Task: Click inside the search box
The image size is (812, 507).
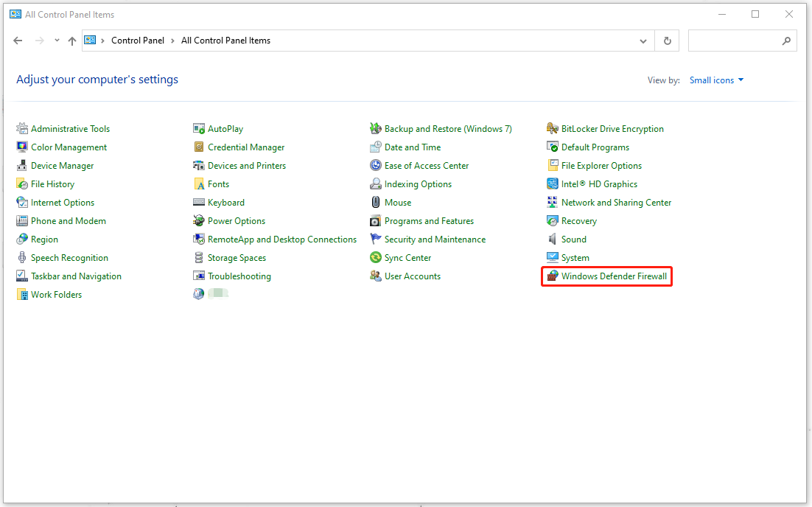Action: 737,41
